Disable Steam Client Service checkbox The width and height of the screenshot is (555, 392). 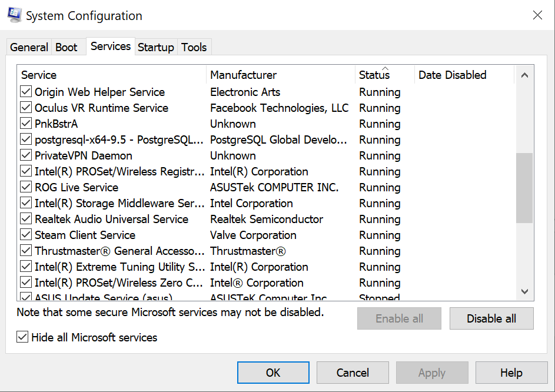[x=26, y=235]
